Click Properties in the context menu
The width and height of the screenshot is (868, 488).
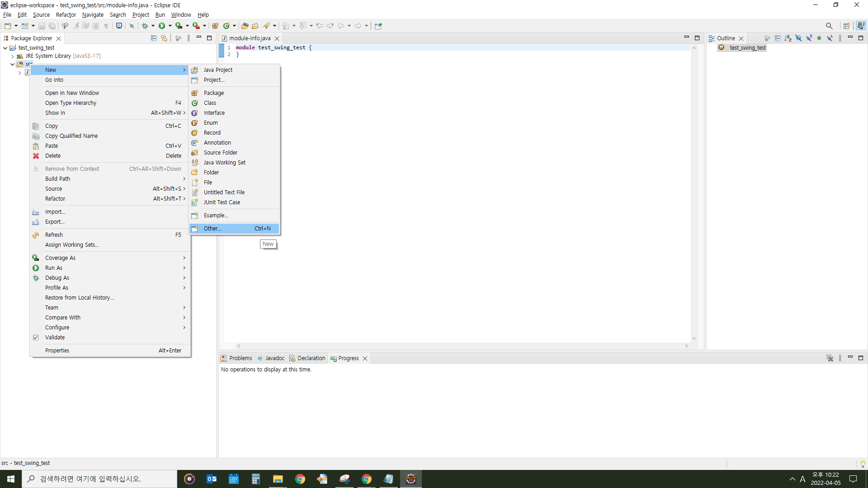(x=57, y=351)
